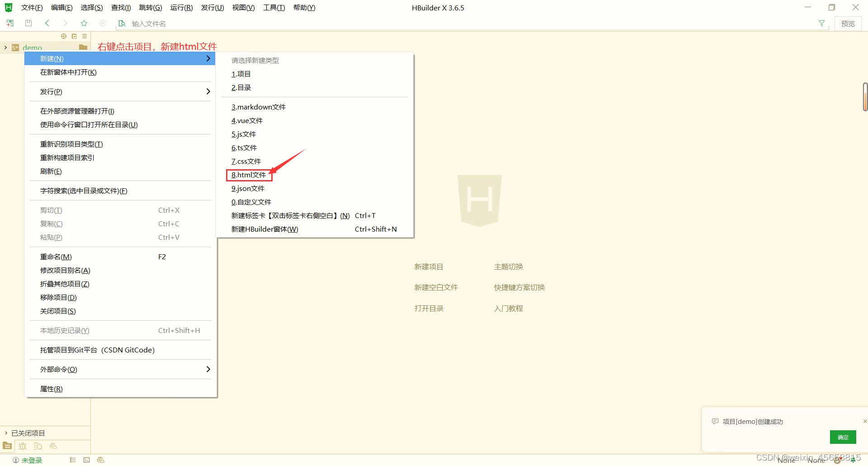Screen dimensions: 868x466
Task: Click the 新建项目 link on welcome page
Action: tap(429, 266)
